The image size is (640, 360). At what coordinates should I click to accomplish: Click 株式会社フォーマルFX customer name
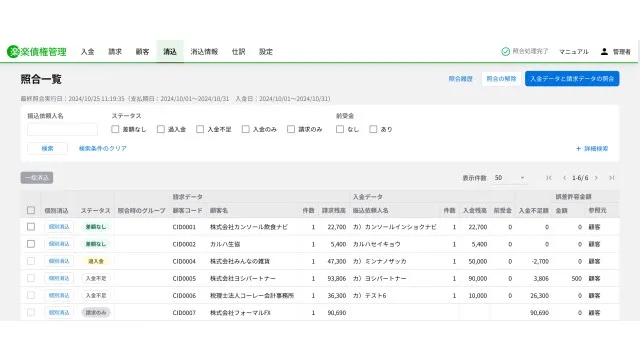tap(240, 313)
